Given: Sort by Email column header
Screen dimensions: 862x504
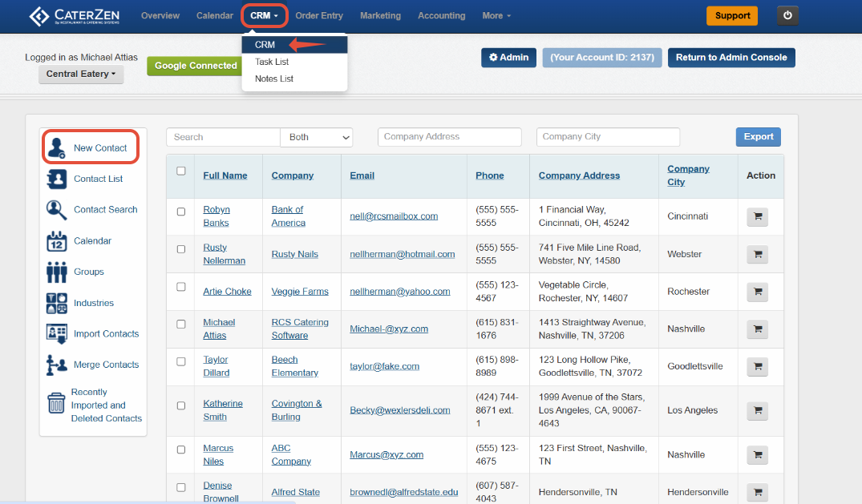Looking at the screenshot, I should click(x=362, y=175).
